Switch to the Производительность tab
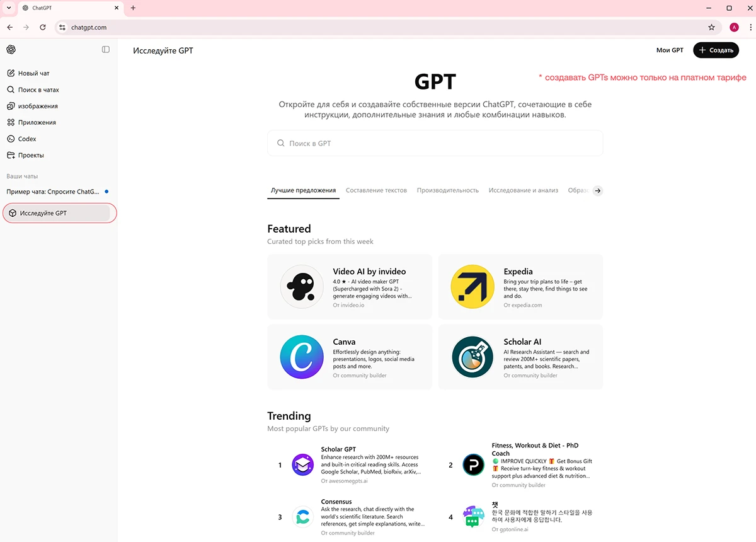The height and width of the screenshot is (542, 756). pyautogui.click(x=448, y=190)
